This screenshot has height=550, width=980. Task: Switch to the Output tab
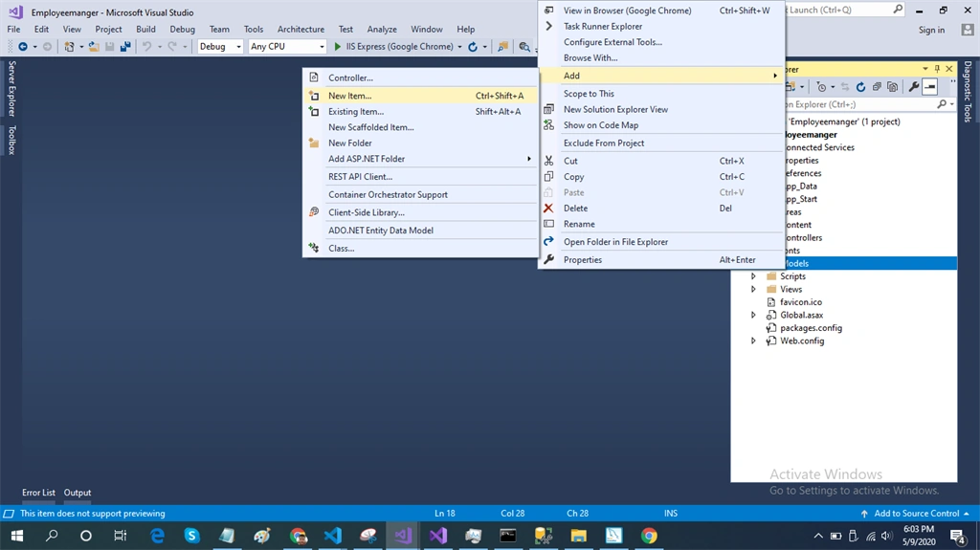78,493
